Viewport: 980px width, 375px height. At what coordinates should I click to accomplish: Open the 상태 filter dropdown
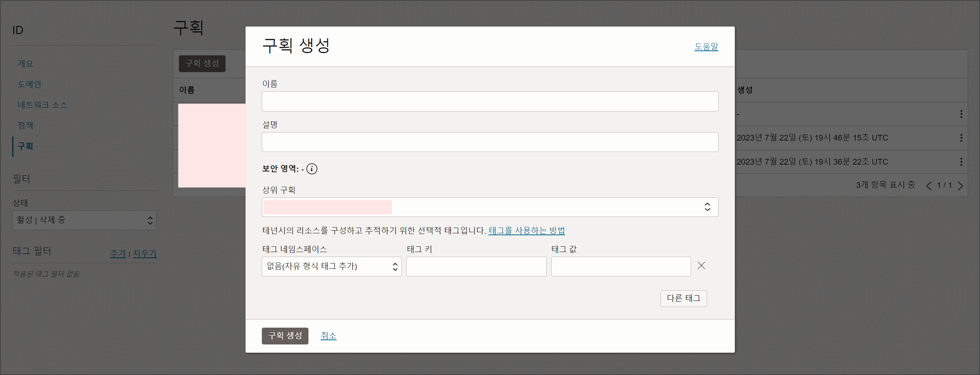[x=84, y=220]
